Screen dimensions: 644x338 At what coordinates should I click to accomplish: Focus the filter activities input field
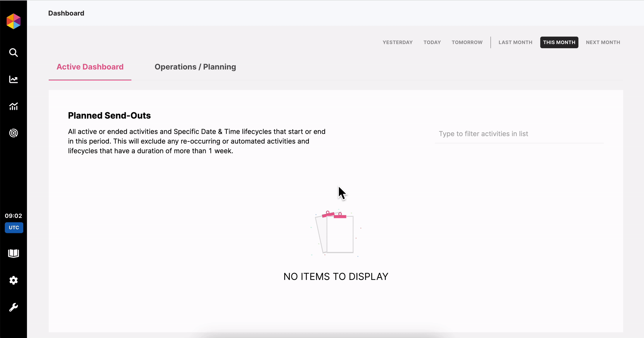coord(519,134)
